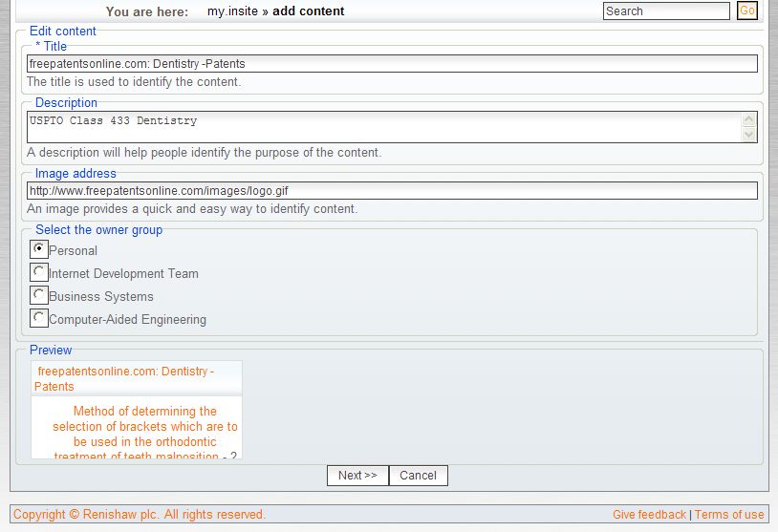Open the my.insite breadcrumb link
This screenshot has width=778, height=532.
232,11
